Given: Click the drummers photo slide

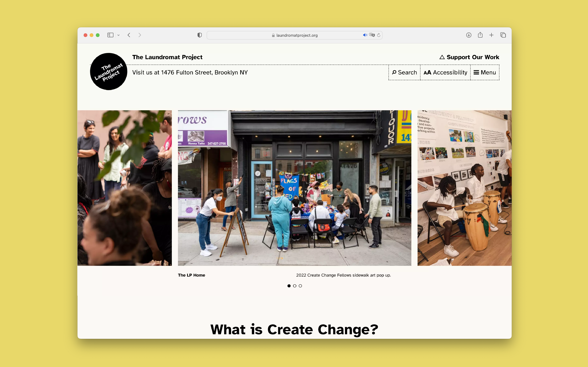Looking at the screenshot, I should coord(464,188).
